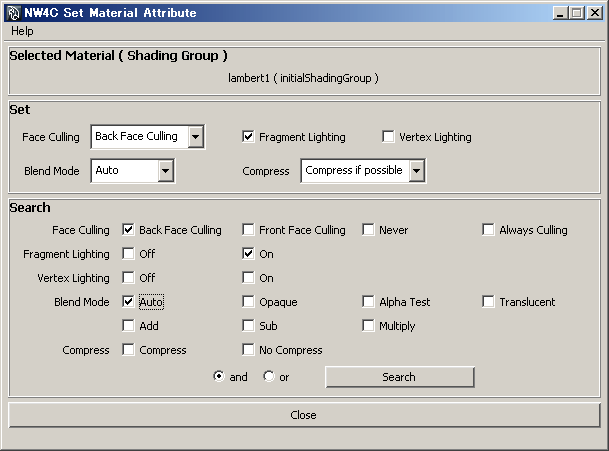This screenshot has height=451, width=609.
Task: Click the Search button
Action: tap(399, 377)
